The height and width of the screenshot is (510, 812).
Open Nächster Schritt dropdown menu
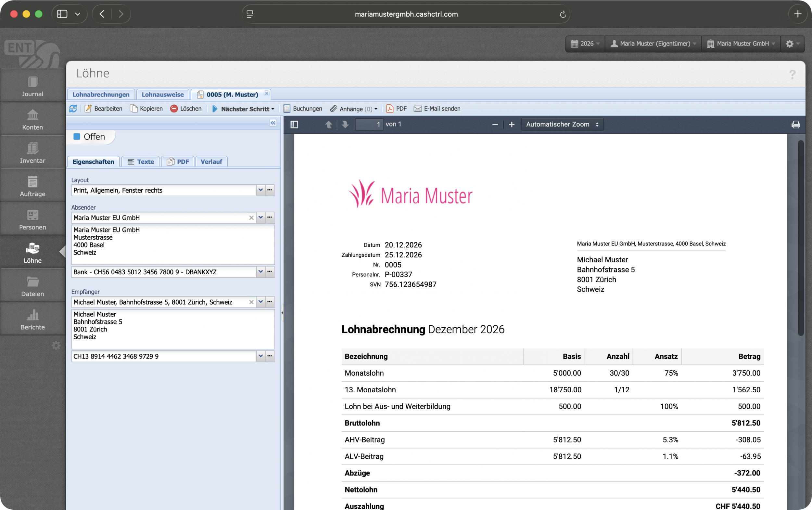point(243,109)
